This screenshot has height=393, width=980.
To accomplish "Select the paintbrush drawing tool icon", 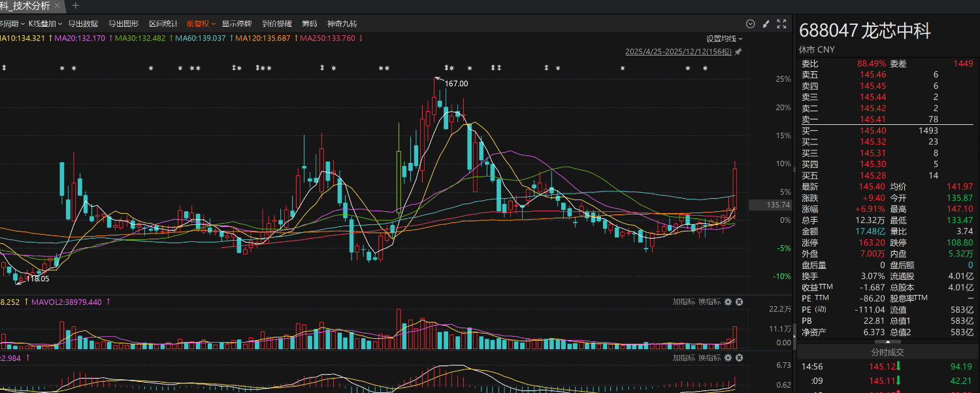I will coord(766,24).
